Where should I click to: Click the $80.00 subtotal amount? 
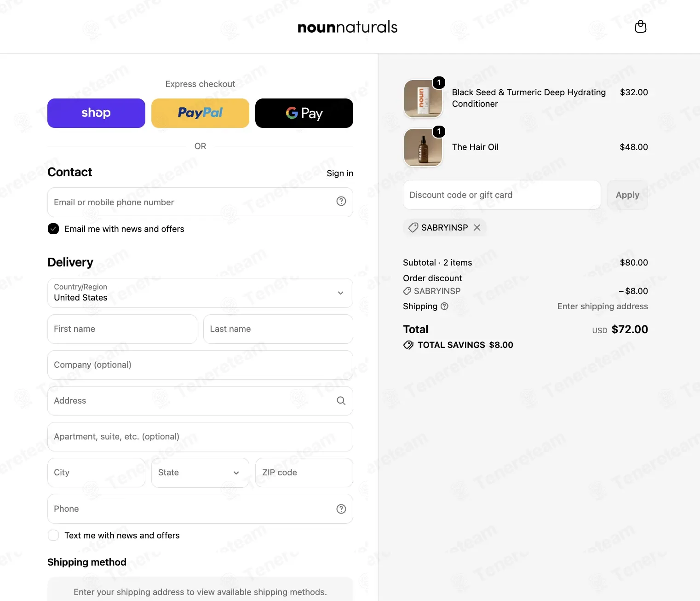coord(634,263)
